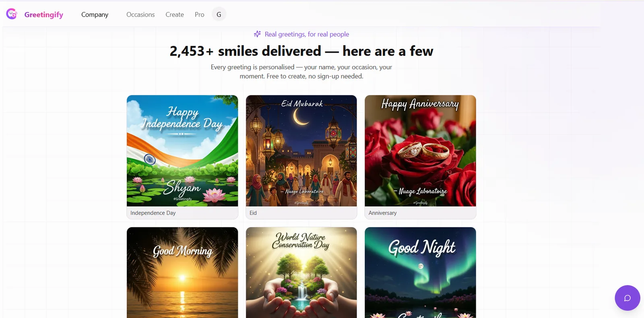Open the World Nature Conservation Day card
644x318 pixels.
pyautogui.click(x=301, y=273)
